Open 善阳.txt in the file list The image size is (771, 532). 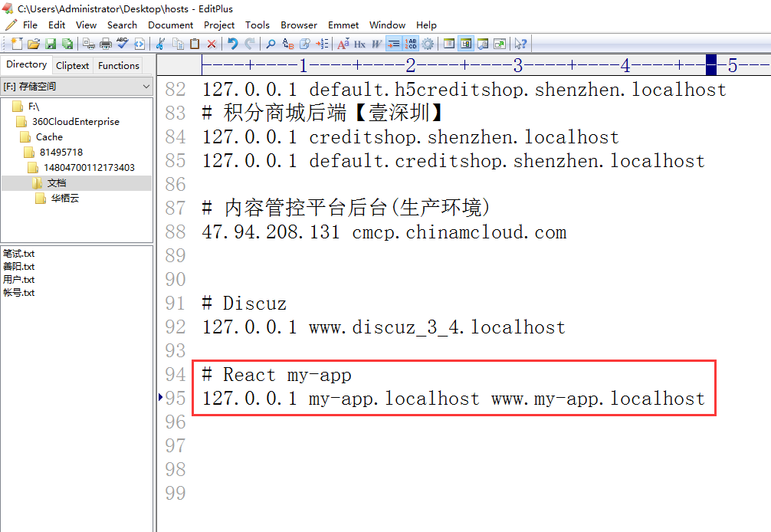coord(18,267)
